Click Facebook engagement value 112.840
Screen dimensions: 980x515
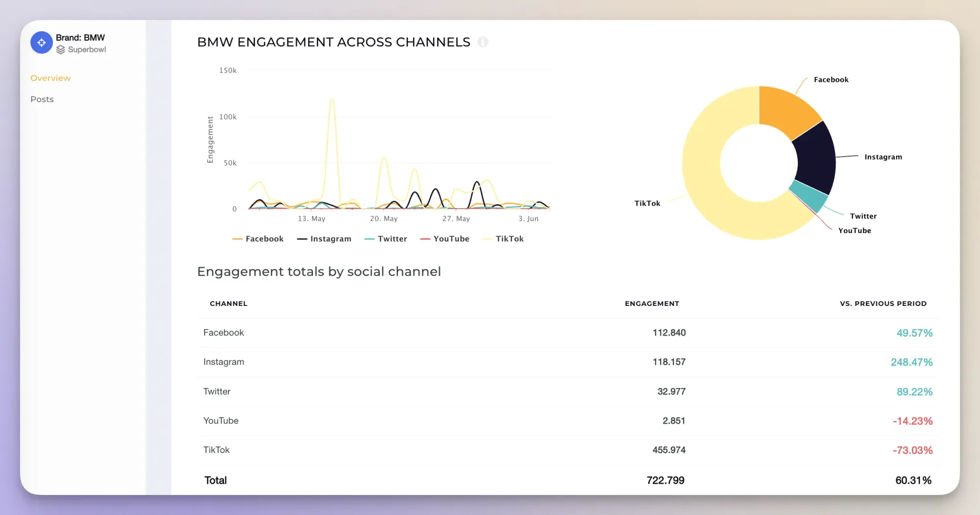tap(669, 333)
